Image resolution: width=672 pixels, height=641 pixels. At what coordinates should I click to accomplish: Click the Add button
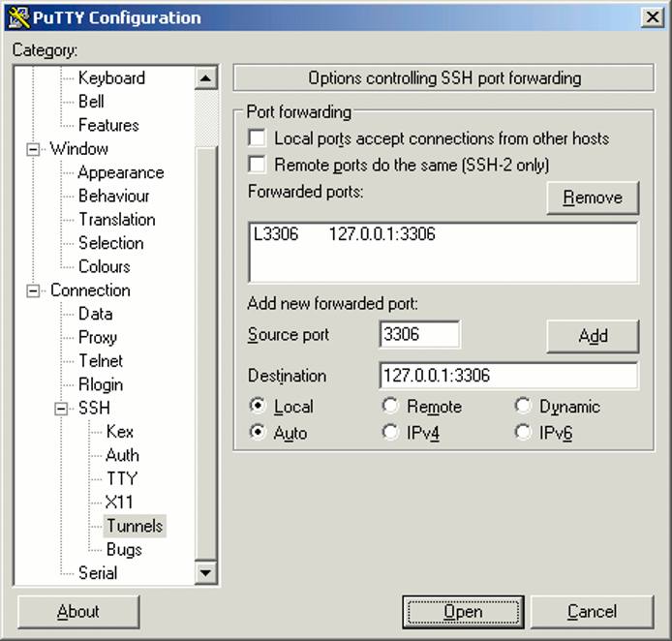click(593, 336)
